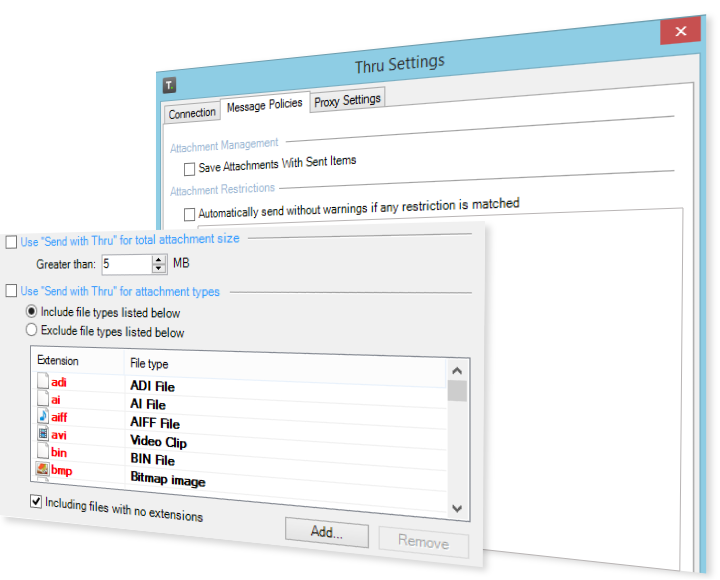Select the Message Policies tab

tap(264, 105)
